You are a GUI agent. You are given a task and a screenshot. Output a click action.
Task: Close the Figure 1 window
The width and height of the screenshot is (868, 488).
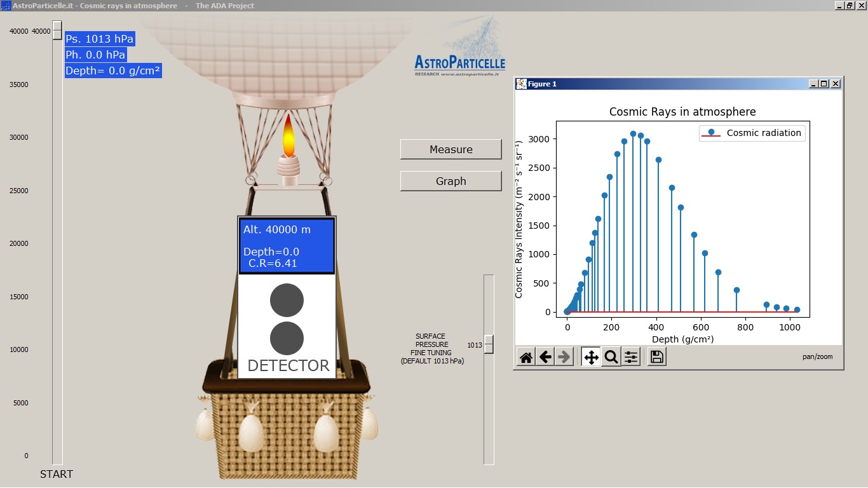coord(836,84)
